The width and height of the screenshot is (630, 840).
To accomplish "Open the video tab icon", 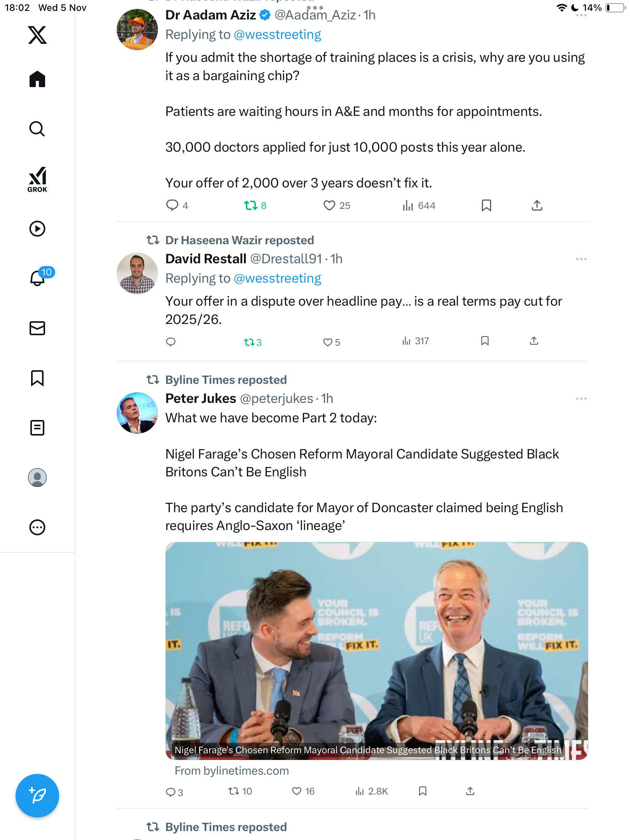I will 37,229.
